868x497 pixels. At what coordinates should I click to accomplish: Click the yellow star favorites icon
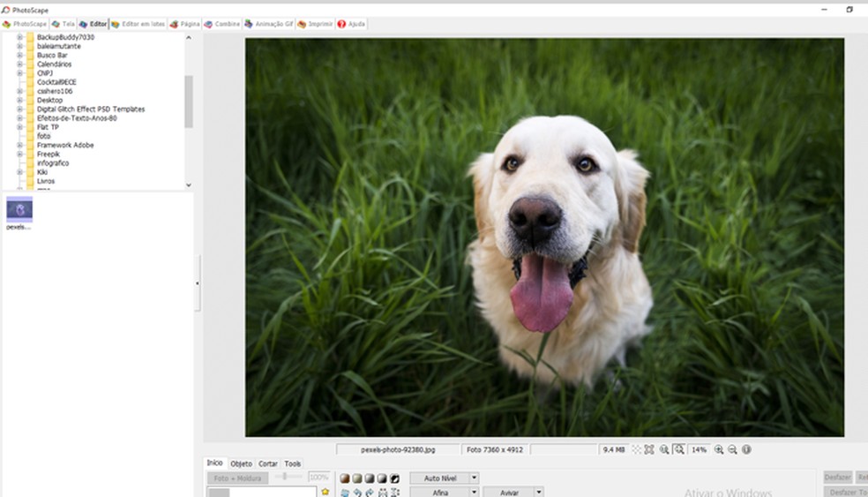click(325, 492)
